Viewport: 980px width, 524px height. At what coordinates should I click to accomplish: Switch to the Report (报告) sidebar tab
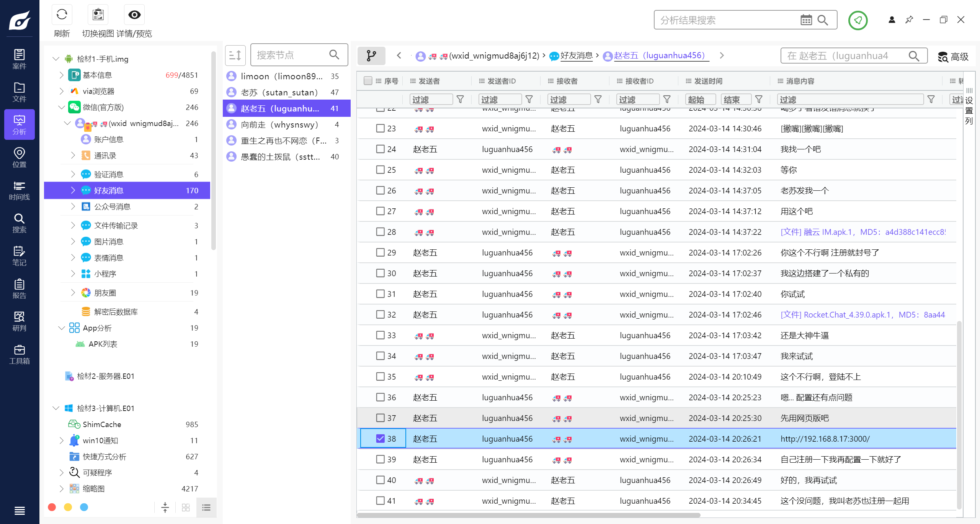19,289
